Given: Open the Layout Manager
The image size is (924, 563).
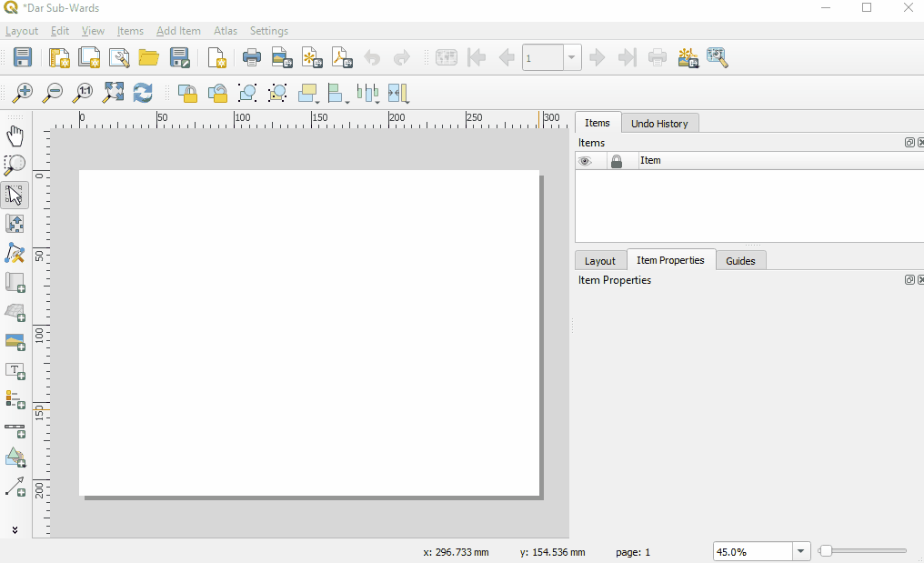Looking at the screenshot, I should (x=119, y=57).
